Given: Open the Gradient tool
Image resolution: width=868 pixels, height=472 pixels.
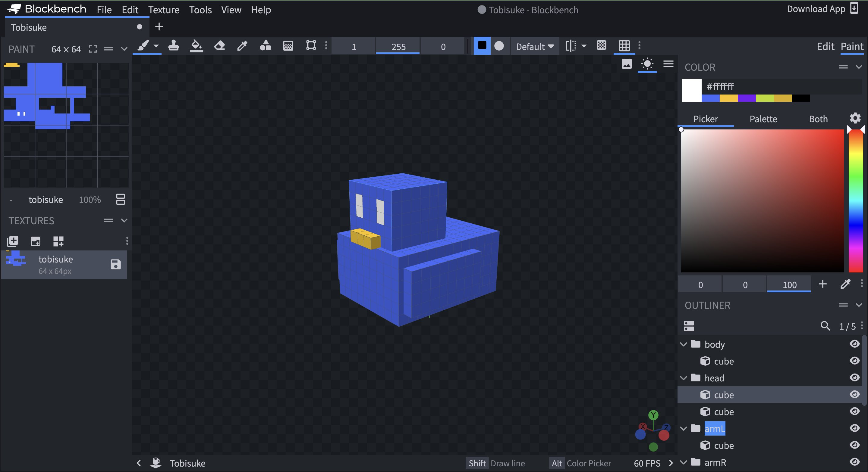Looking at the screenshot, I should 288,46.
